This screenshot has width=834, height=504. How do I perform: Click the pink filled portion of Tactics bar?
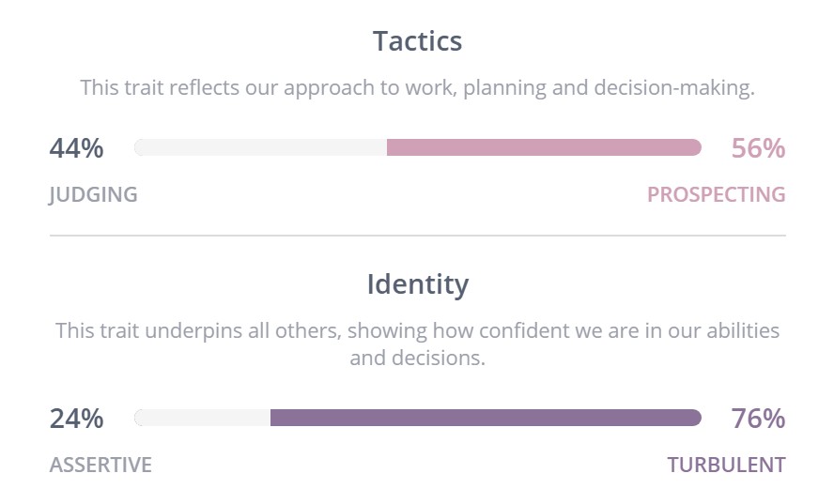click(543, 147)
